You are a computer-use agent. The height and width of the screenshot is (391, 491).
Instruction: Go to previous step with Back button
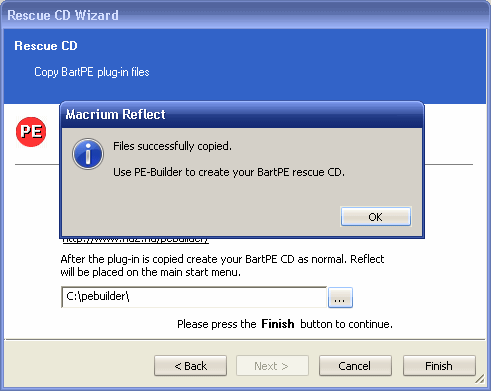[x=190, y=366]
